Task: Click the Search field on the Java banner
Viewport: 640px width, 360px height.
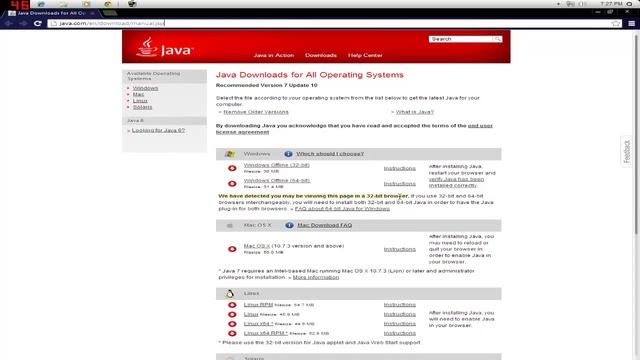Action: pyautogui.click(x=461, y=39)
